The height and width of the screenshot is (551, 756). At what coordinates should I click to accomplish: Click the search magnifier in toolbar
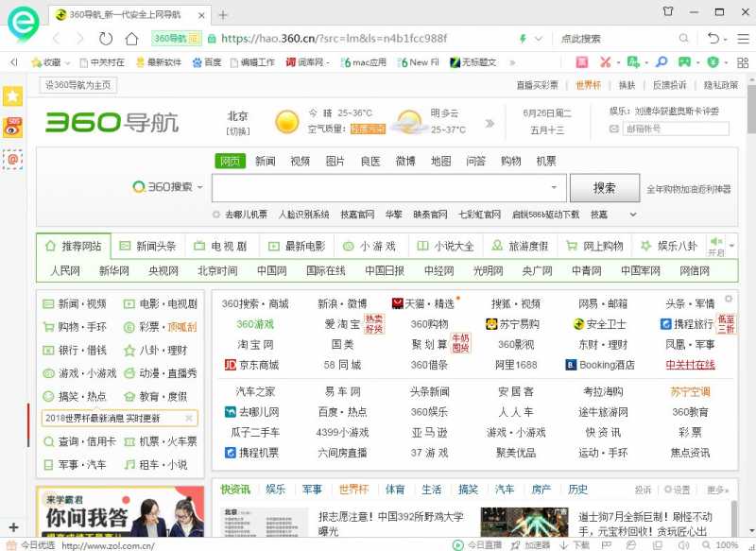(x=683, y=38)
